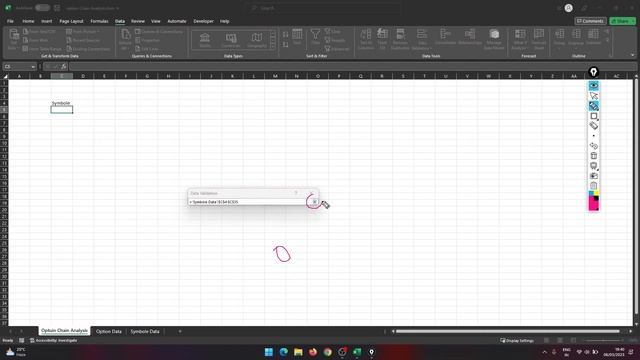Select the rectangle shape annotation tool

[x=593, y=116]
